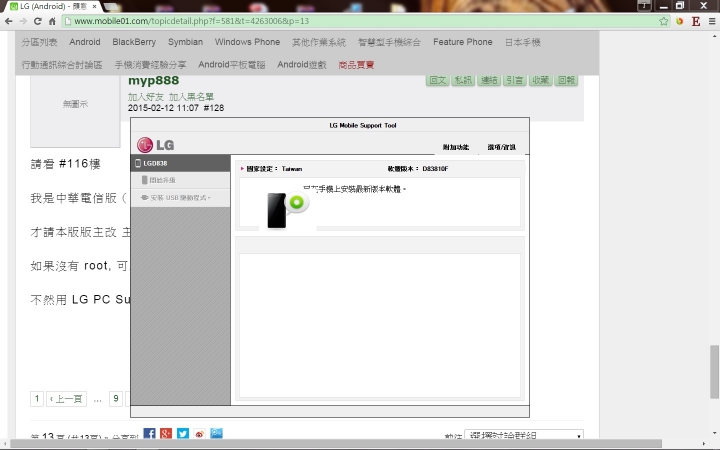Open the 分區列表 navigation item
Screen dimensions: 720x450
pyautogui.click(x=39, y=42)
